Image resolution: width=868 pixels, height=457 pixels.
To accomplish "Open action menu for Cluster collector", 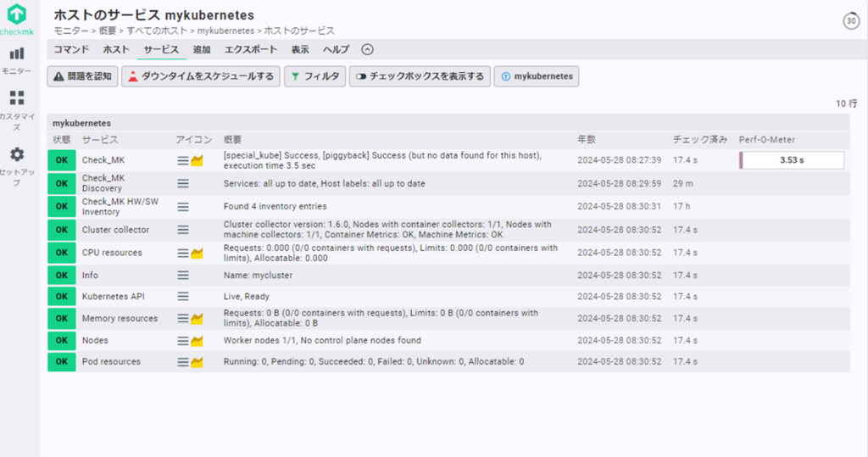I will 183,230.
